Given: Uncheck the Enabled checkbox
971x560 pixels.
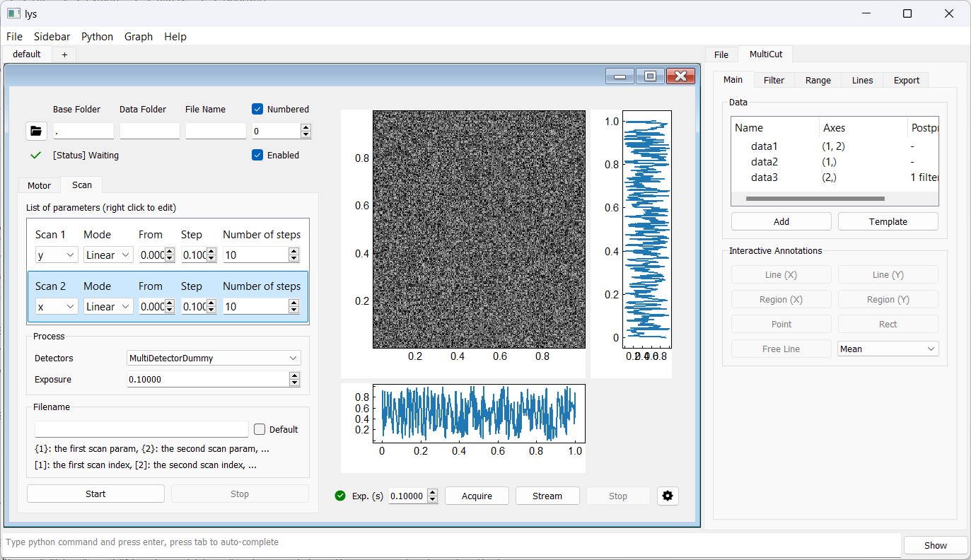Looking at the screenshot, I should (x=258, y=155).
